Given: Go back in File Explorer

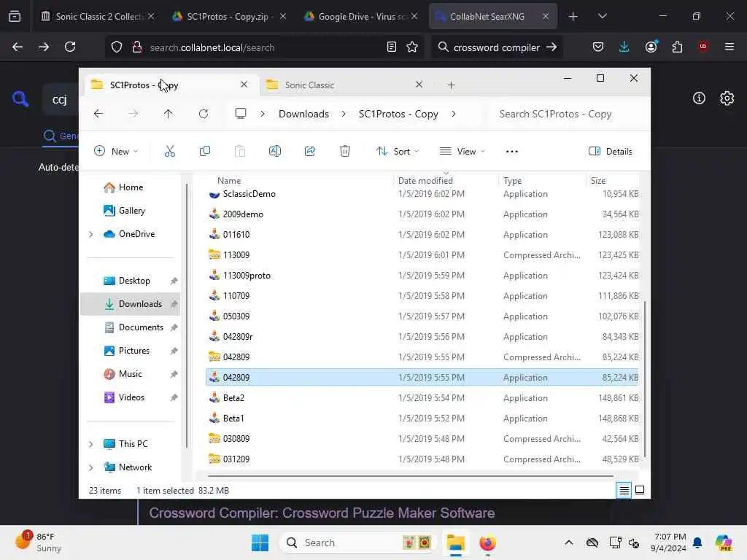Looking at the screenshot, I should click(98, 114).
